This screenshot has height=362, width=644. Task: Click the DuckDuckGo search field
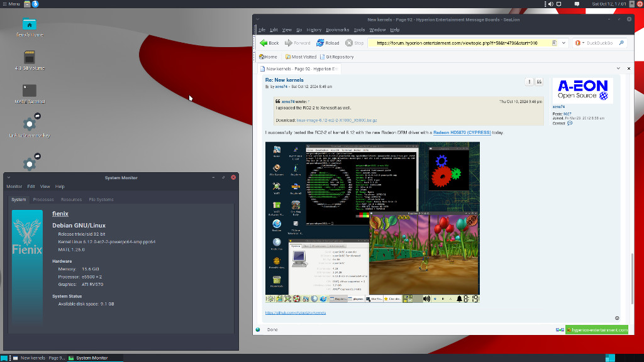click(x=601, y=43)
